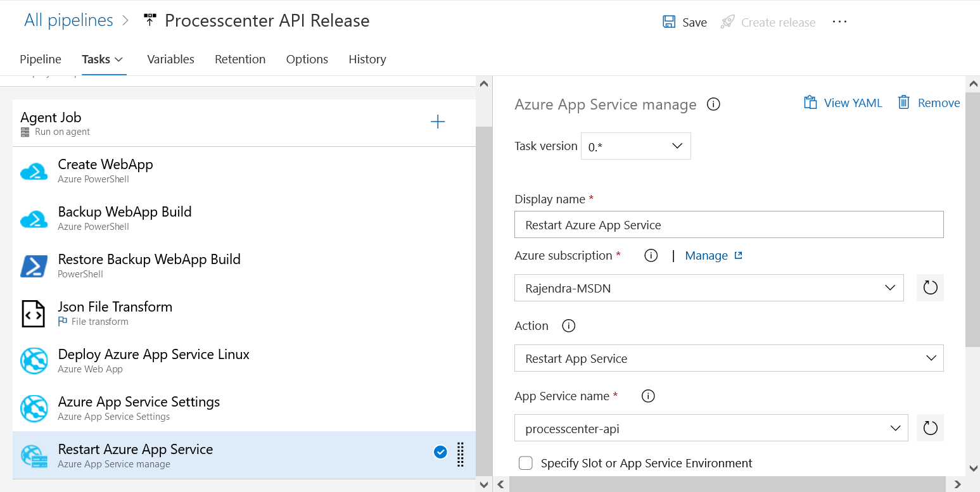The image size is (980, 492).
Task: Select the Agent Job header row
Action: point(244,123)
